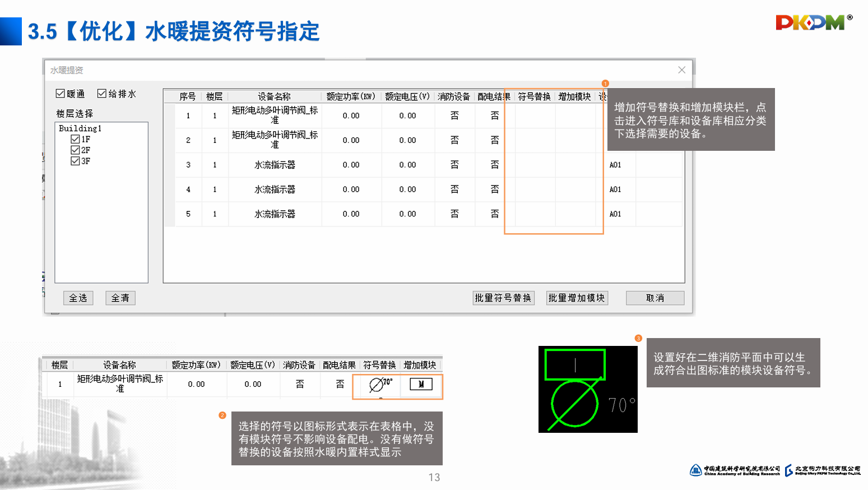Click the slide title 水暖提资符号指定
Image resolution: width=868 pixels, height=490 pixels.
232,31
